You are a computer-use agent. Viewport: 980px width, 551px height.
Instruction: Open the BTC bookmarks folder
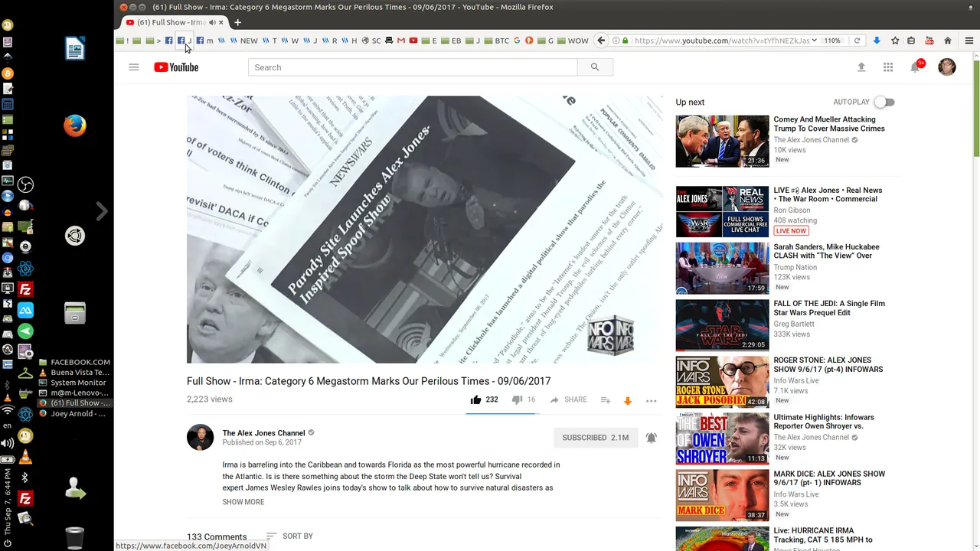[496, 41]
